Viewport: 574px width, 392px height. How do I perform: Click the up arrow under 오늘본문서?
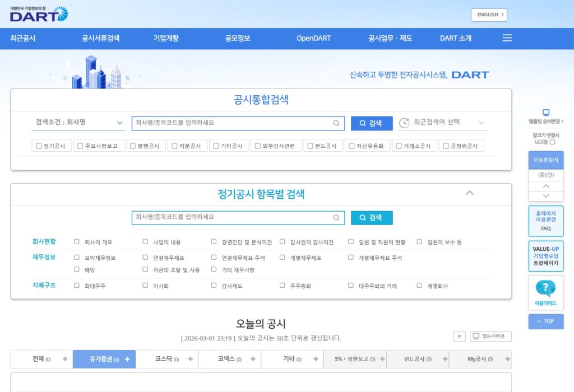pos(546,186)
